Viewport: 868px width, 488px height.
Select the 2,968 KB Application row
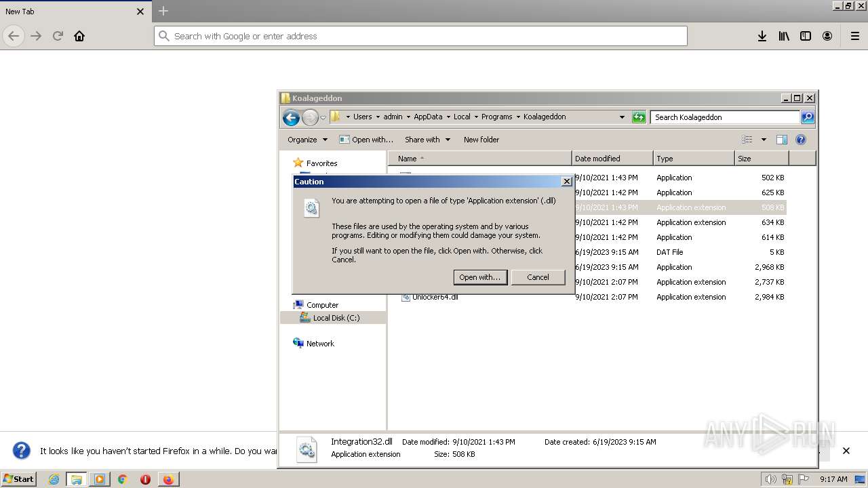tap(587, 267)
